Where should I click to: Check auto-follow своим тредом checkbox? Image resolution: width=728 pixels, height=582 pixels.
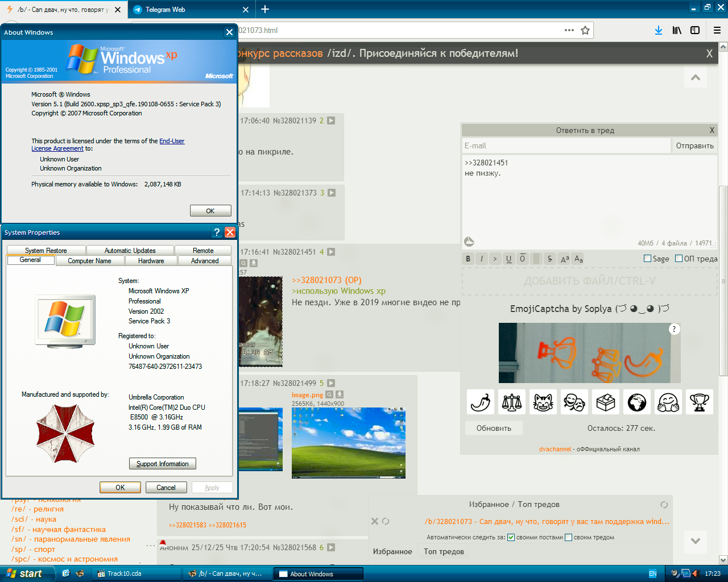coord(568,537)
